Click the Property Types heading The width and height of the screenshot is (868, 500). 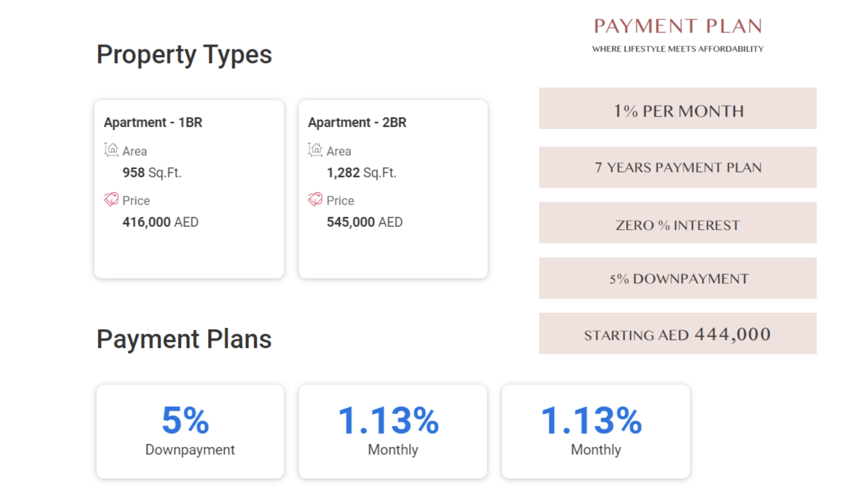point(184,54)
